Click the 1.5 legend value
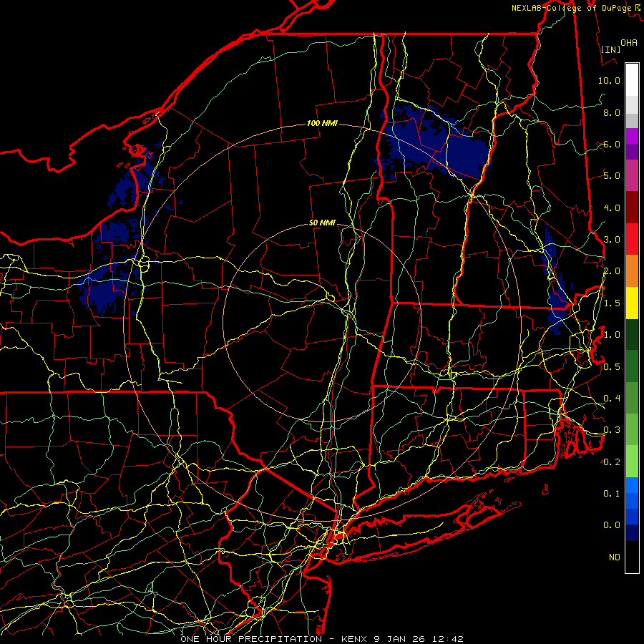This screenshot has height=644, width=644. coord(612,303)
